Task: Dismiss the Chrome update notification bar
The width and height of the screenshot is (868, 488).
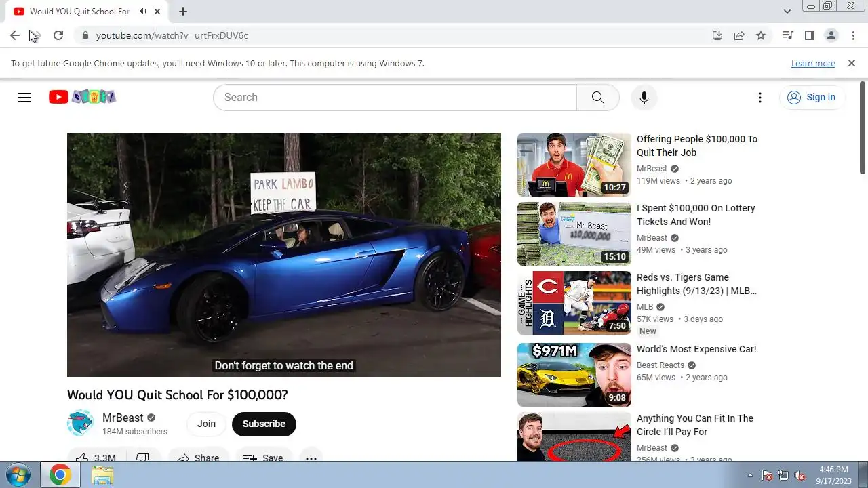Action: click(852, 63)
